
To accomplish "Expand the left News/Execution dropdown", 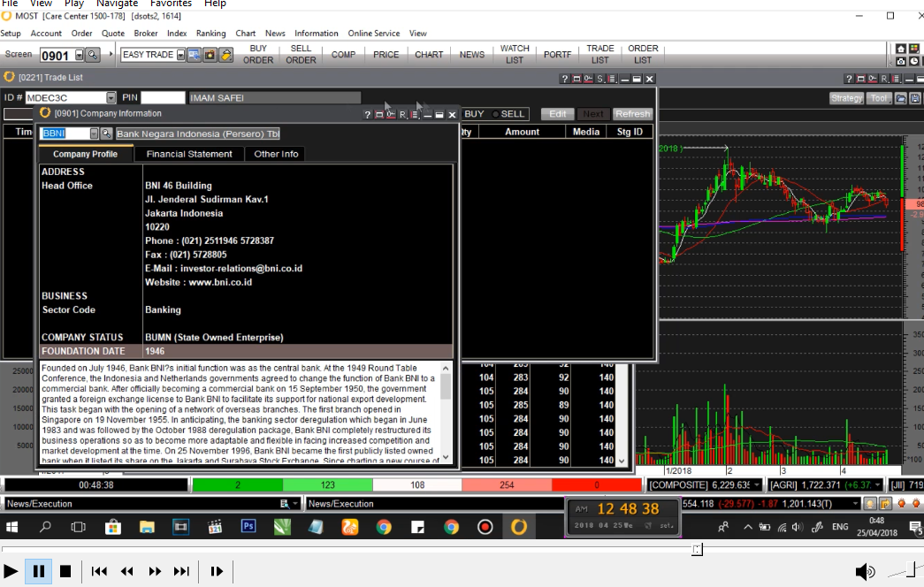I will pyautogui.click(x=295, y=503).
